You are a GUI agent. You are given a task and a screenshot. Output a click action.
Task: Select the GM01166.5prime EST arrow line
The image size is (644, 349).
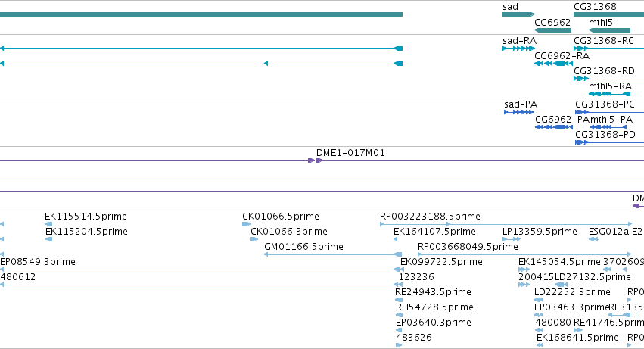[333, 254]
